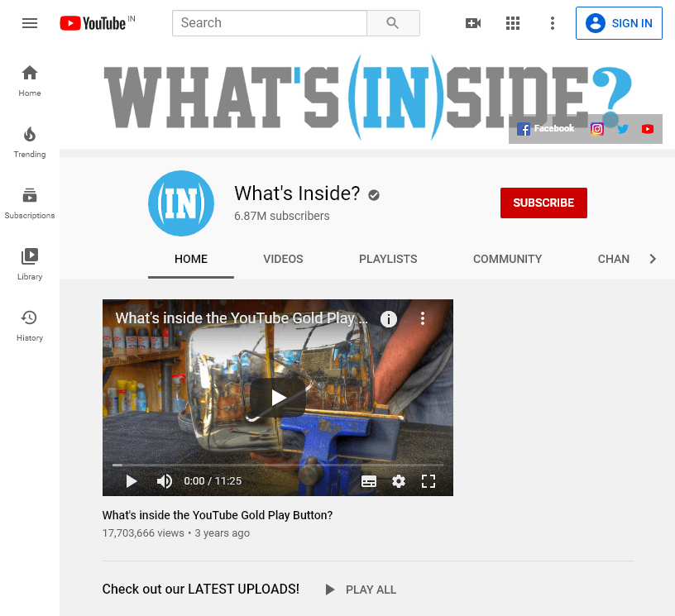Click the Home sidebar icon
The width and height of the screenshot is (675, 616).
30,81
